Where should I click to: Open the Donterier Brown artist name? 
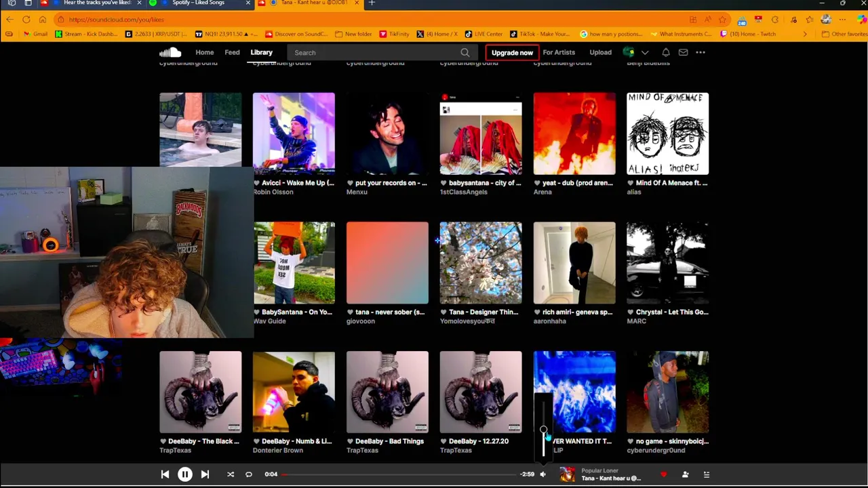pyautogui.click(x=278, y=450)
